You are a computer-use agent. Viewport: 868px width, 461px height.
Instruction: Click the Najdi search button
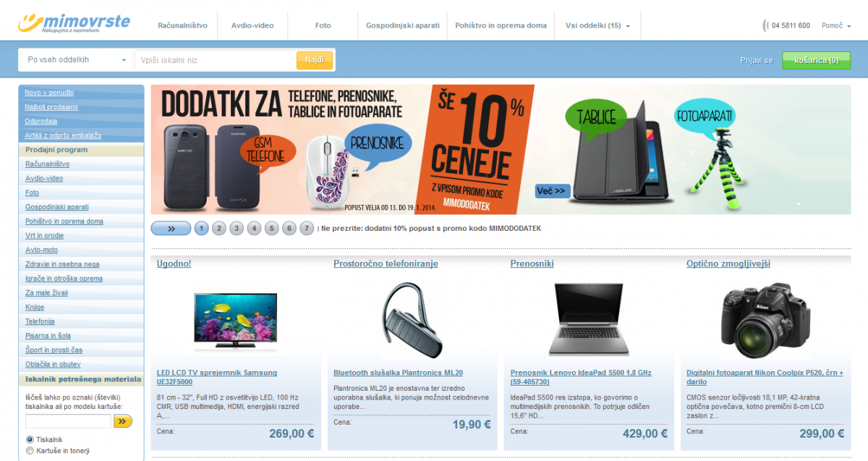pos(315,60)
